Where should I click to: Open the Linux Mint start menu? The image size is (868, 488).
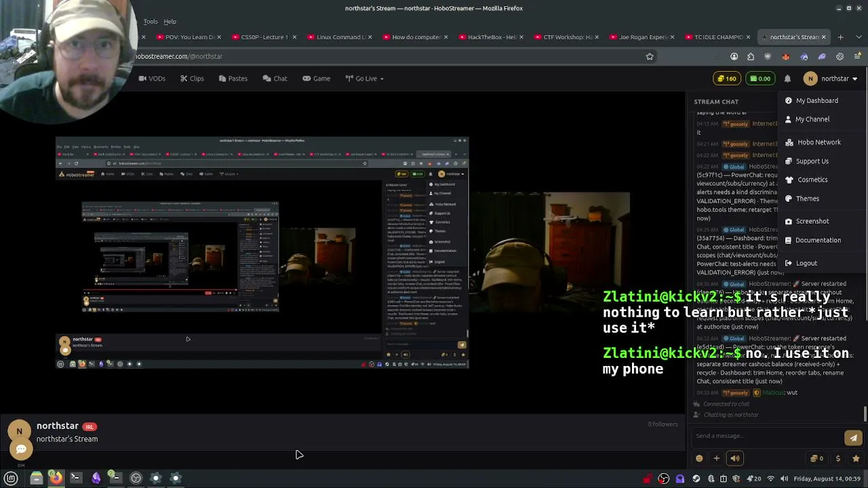[11, 479]
